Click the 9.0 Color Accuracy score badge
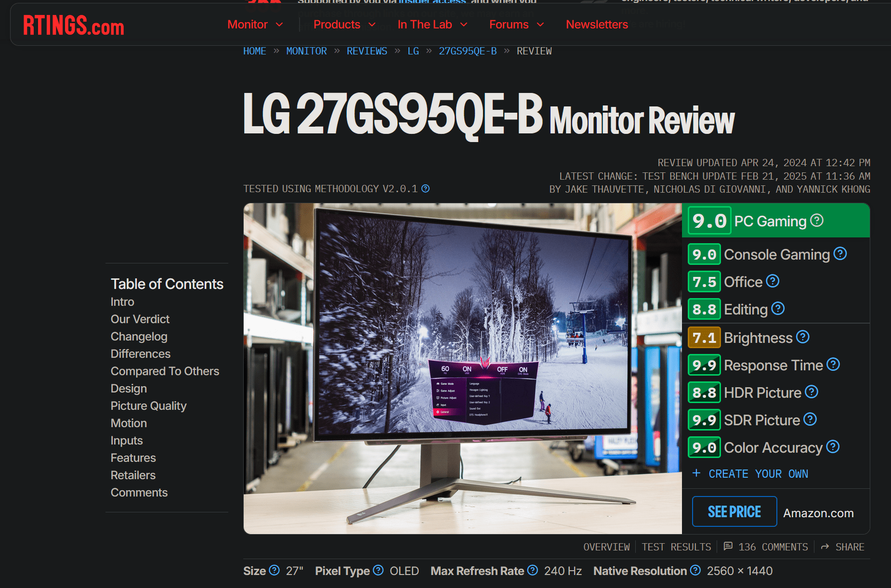The width and height of the screenshot is (891, 588). click(704, 447)
